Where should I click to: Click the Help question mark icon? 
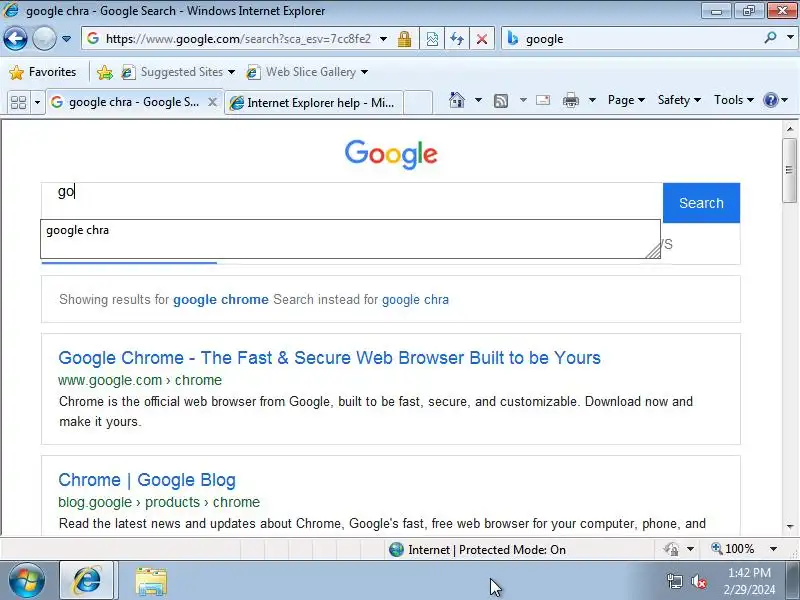pyautogui.click(x=770, y=100)
